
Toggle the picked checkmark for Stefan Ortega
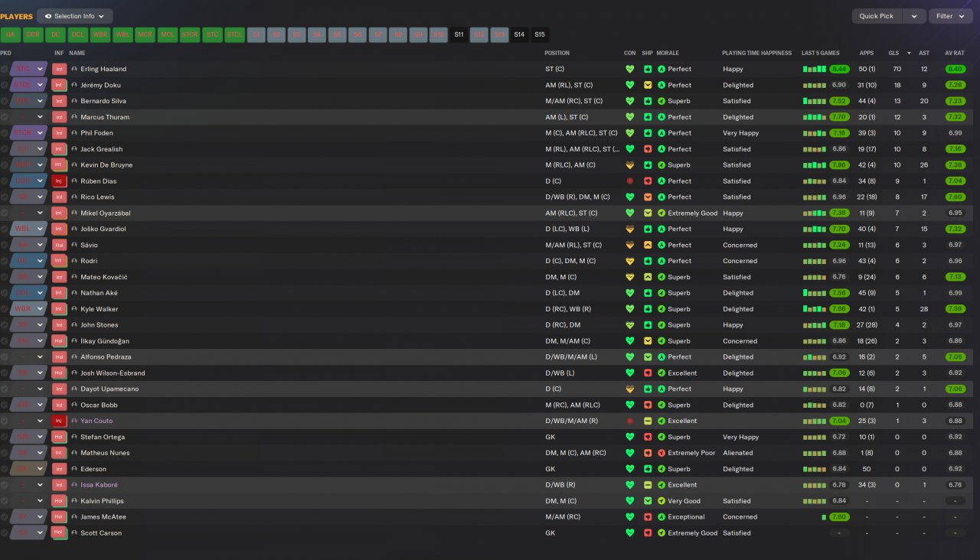click(x=5, y=437)
